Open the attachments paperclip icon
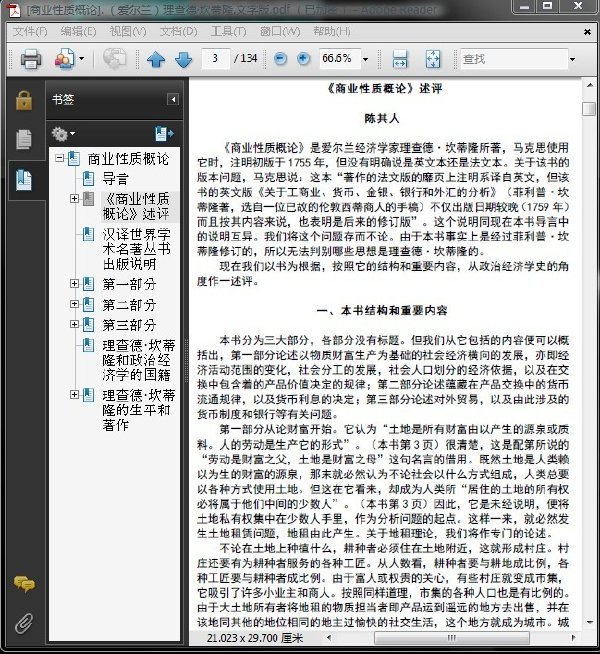This screenshot has height=654, width=600. tap(24, 624)
